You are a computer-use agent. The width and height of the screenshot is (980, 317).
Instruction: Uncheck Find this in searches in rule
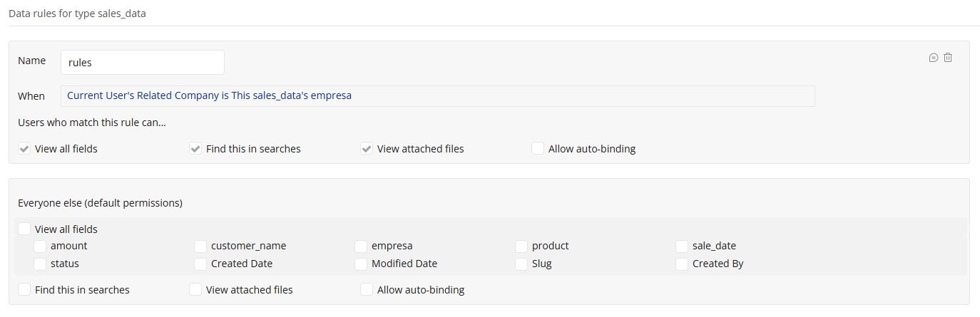[196, 149]
